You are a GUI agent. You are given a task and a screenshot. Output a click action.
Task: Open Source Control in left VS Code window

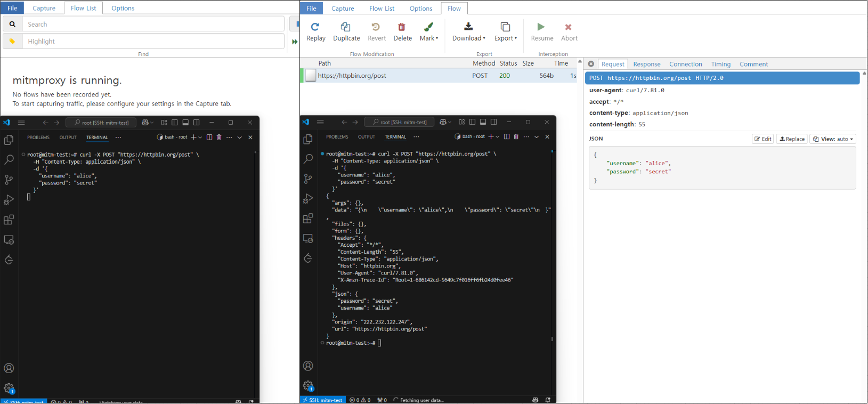click(9, 180)
